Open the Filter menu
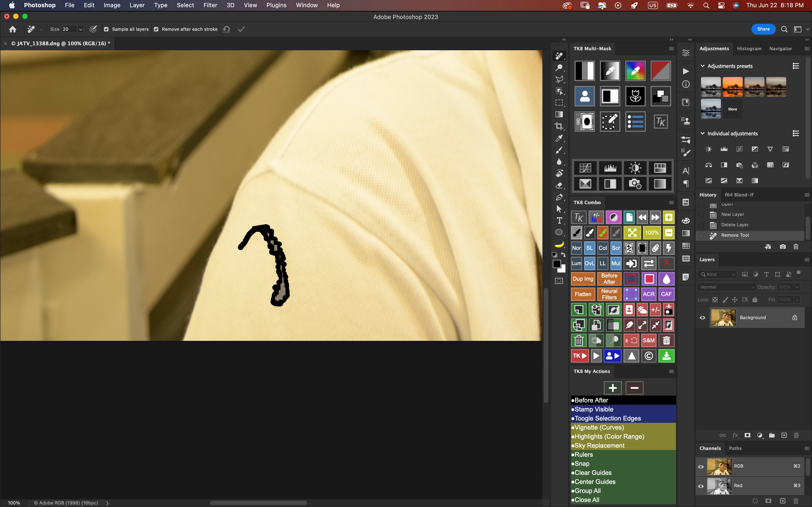This screenshot has height=507, width=812. click(210, 5)
